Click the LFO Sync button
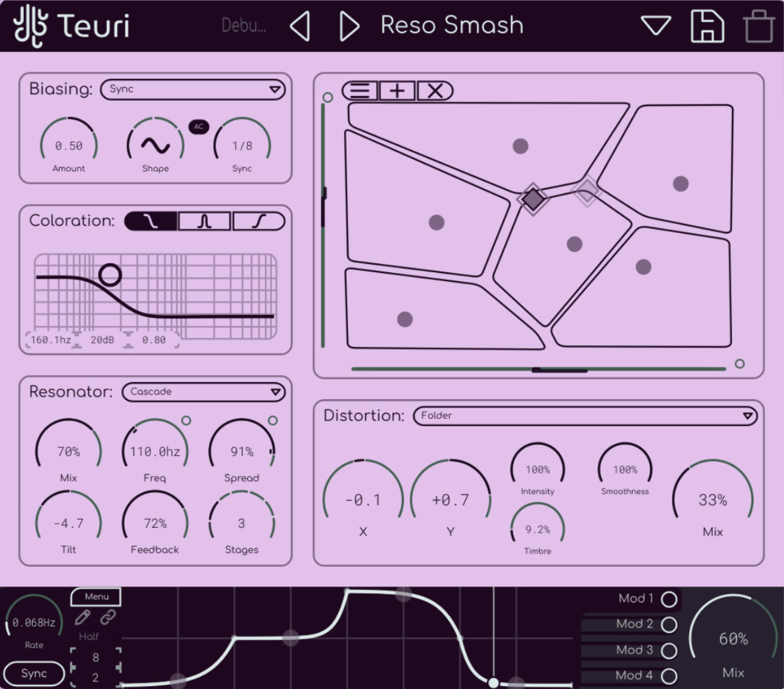Image resolution: width=784 pixels, height=689 pixels. pyautogui.click(x=34, y=673)
